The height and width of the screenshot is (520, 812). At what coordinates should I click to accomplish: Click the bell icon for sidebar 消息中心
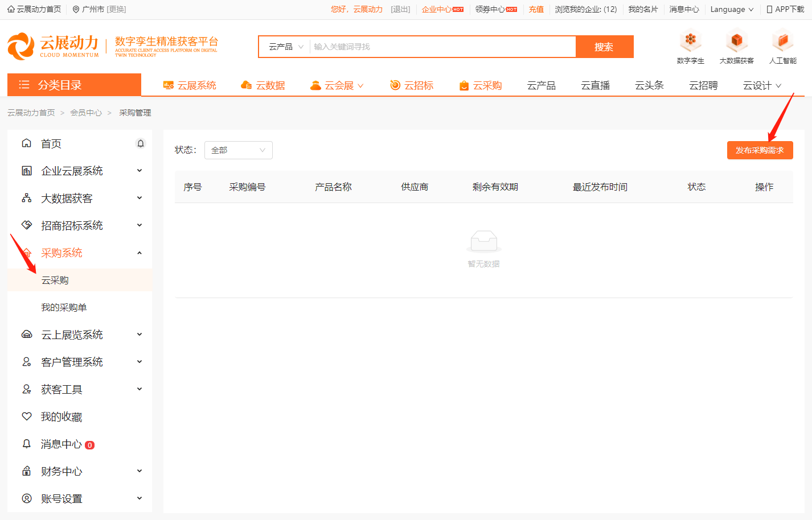(x=27, y=444)
